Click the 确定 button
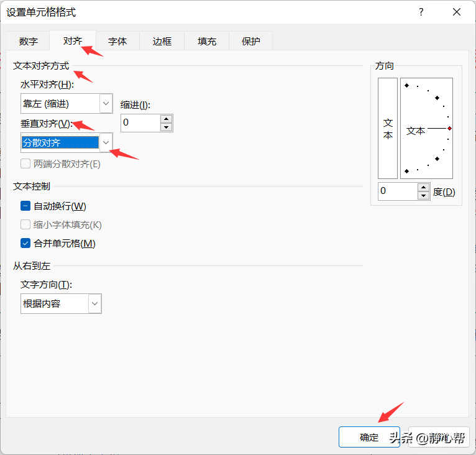The width and height of the screenshot is (476, 455). coord(369,437)
